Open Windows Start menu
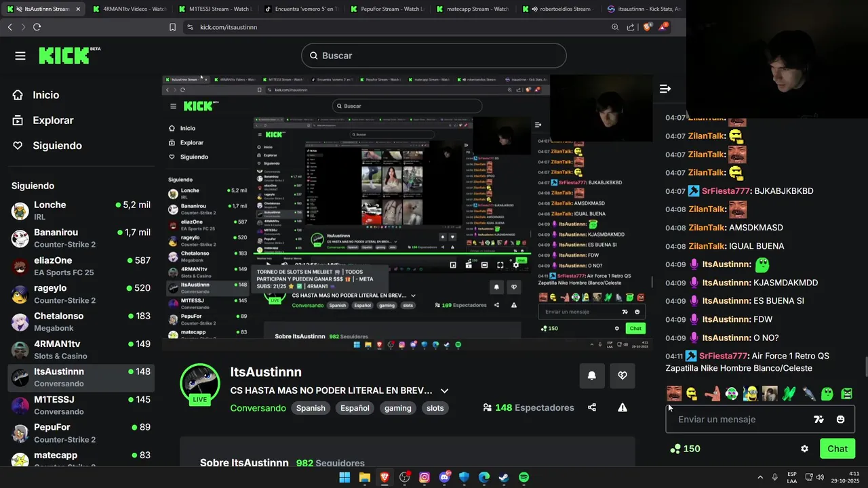868x488 pixels. pos(344,477)
